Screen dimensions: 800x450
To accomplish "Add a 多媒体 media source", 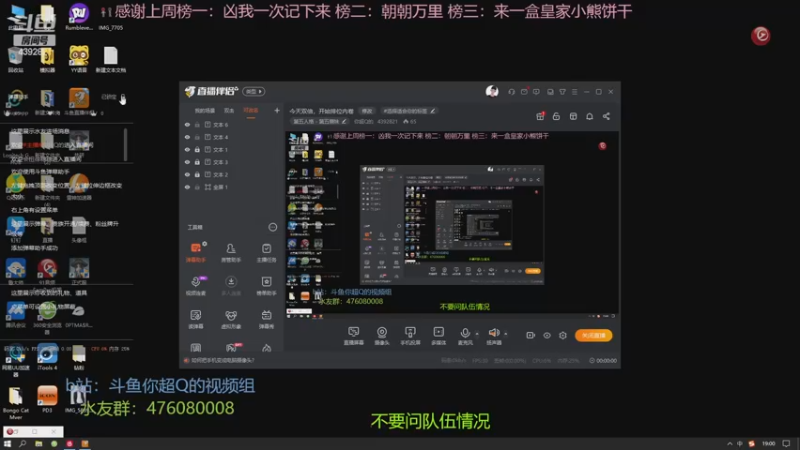I will click(x=438, y=335).
